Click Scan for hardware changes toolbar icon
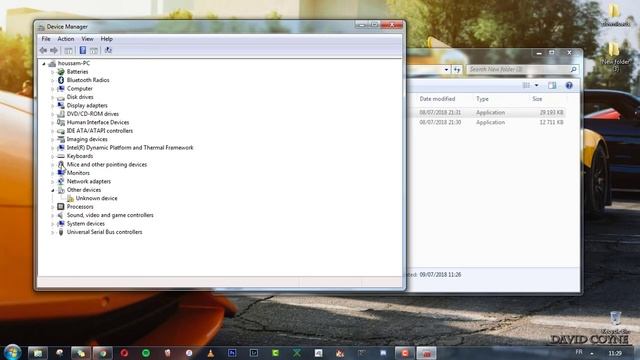 108,50
